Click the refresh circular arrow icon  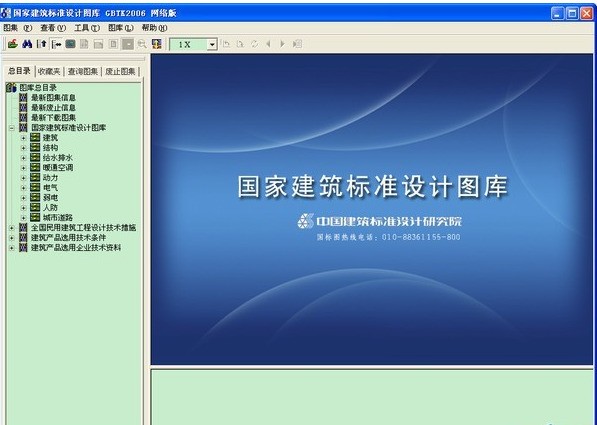254,44
